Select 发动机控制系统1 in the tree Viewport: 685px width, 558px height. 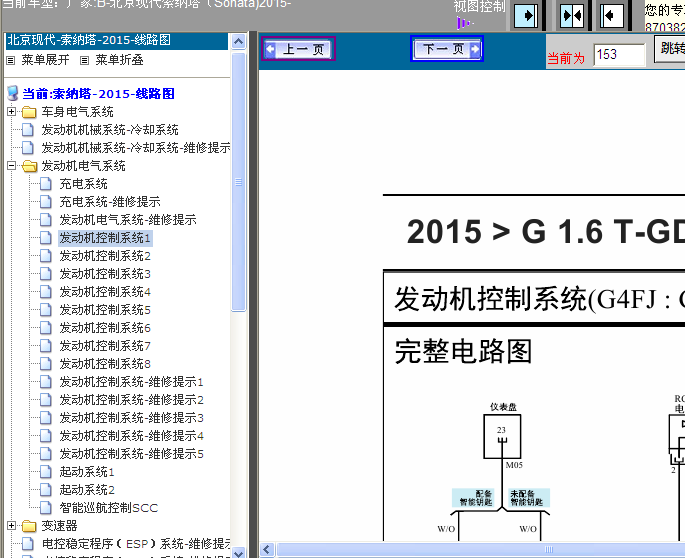[105, 238]
